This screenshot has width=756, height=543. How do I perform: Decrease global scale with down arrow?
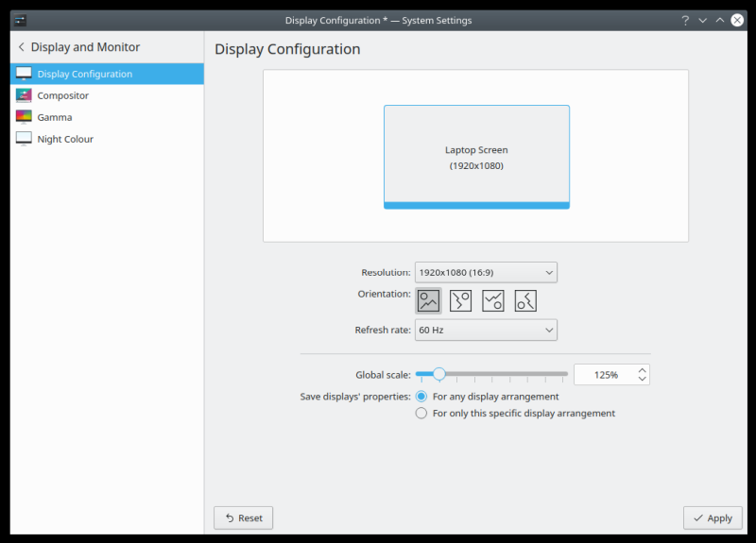[x=643, y=379]
